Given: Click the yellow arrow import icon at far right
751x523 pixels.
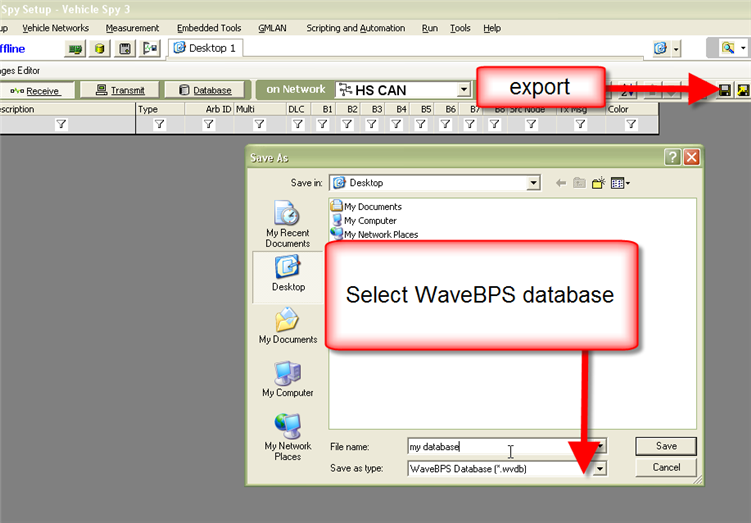Looking at the screenshot, I should click(x=743, y=90).
